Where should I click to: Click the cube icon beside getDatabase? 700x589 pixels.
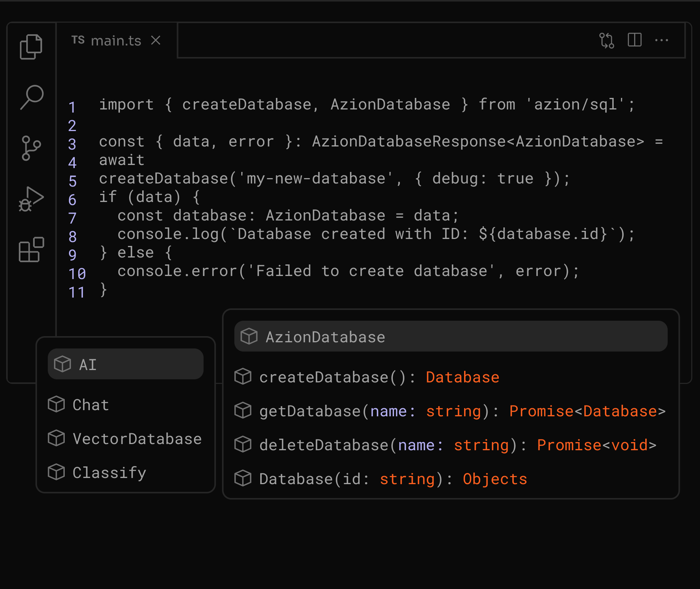pos(243,411)
